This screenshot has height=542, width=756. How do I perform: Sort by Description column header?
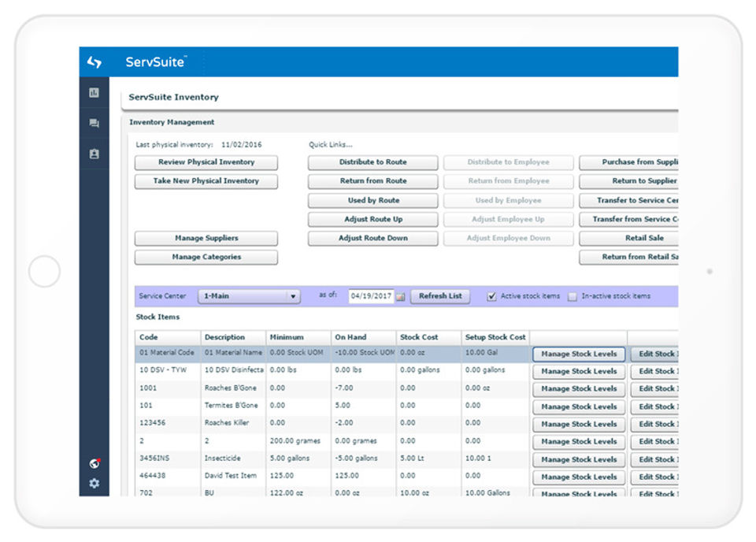click(233, 337)
